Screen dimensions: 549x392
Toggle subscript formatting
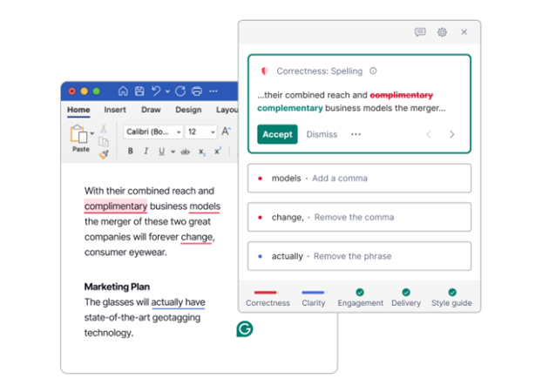202,152
